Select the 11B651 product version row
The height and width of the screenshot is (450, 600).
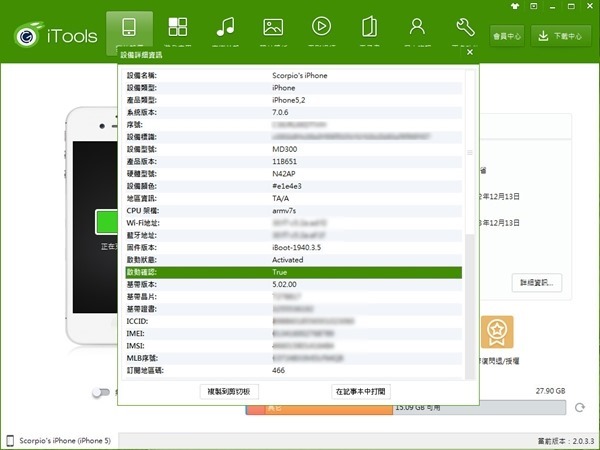pyautogui.click(x=293, y=161)
